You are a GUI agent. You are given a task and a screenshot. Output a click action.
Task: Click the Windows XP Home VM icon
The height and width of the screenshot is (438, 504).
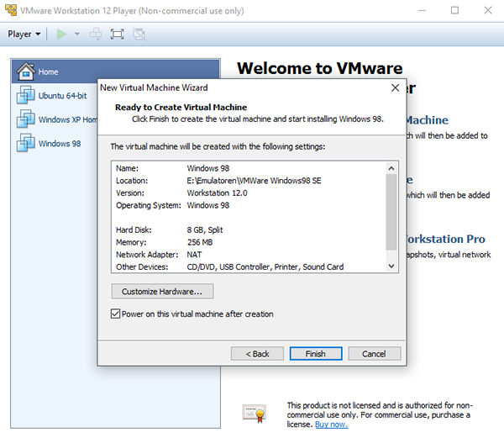tap(25, 119)
